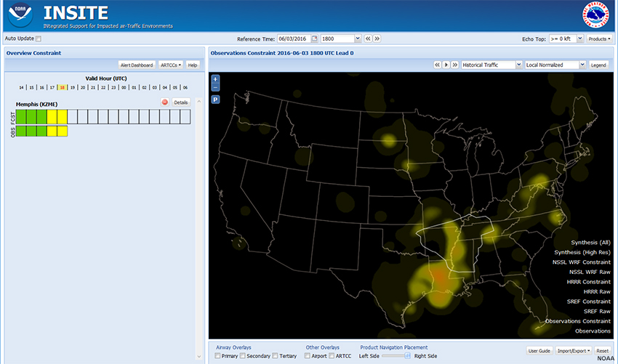618x364 pixels.
Task: Zoom in on the map
Action: point(215,78)
